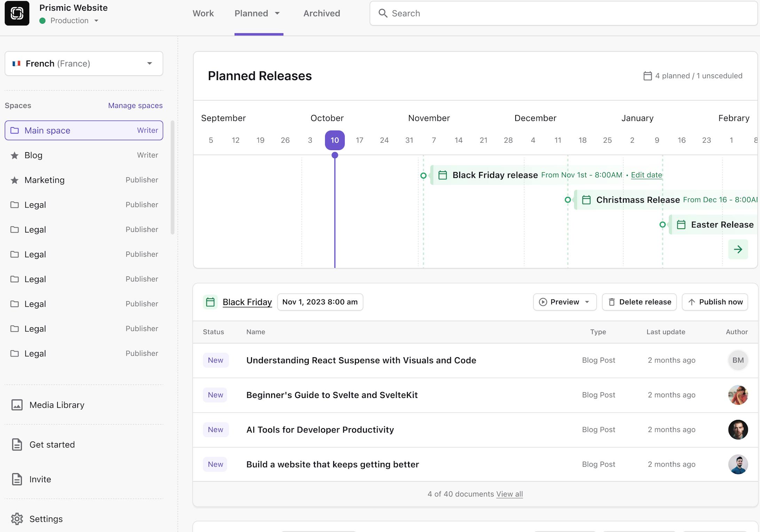Select the highlighted October 10 date marker
The image size is (760, 532).
[x=335, y=140]
